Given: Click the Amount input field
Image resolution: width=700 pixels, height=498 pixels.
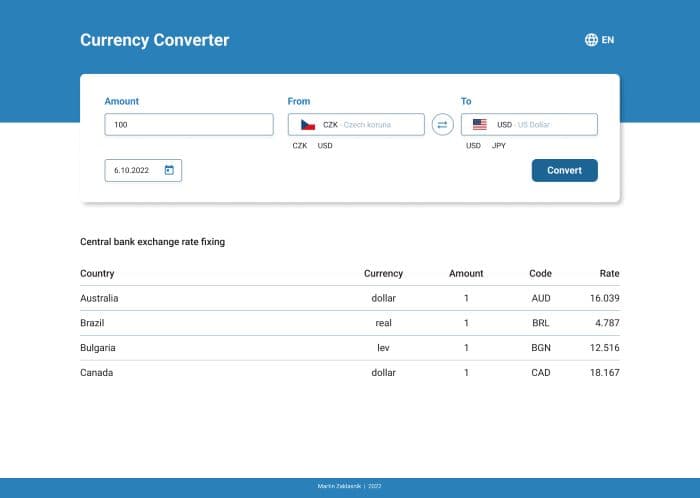Looking at the screenshot, I should point(189,124).
